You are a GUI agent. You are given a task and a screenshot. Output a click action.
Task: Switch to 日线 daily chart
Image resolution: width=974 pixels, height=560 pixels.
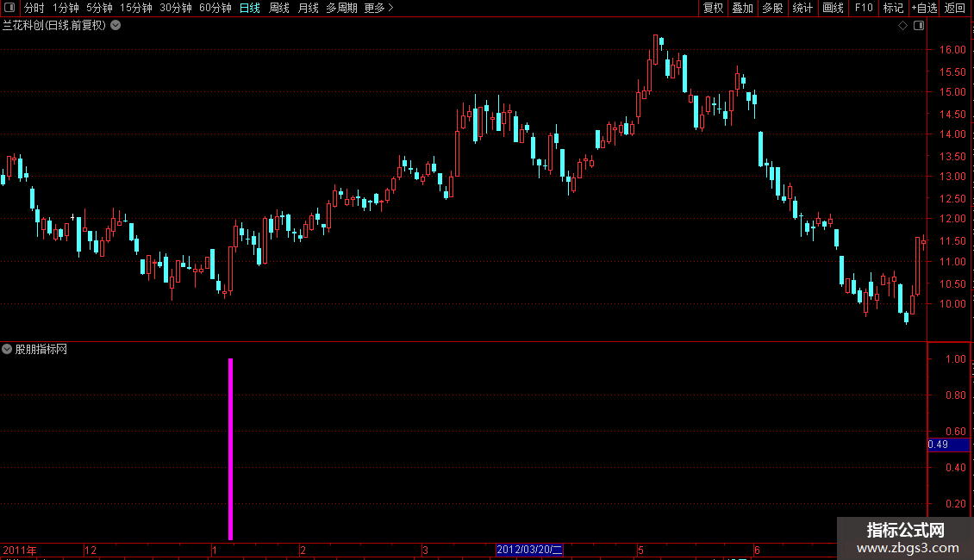(250, 8)
